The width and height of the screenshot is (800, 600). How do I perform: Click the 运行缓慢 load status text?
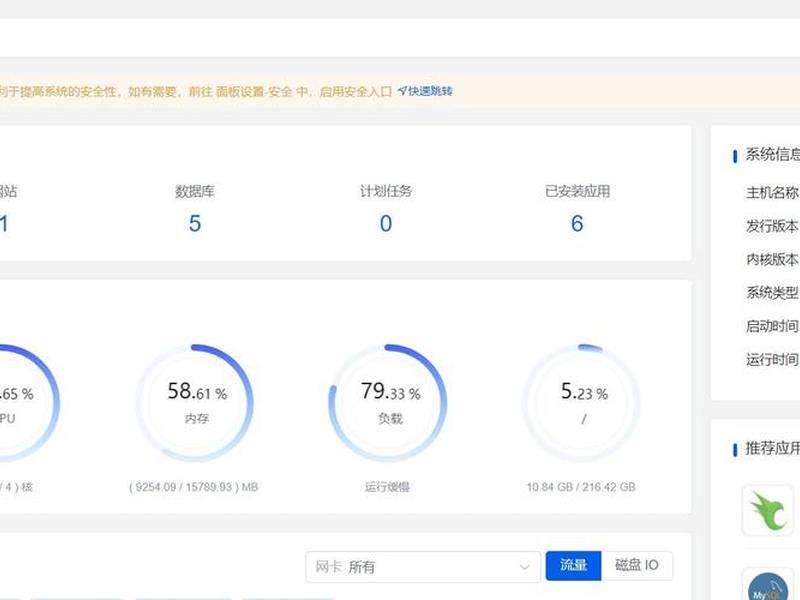point(387,487)
